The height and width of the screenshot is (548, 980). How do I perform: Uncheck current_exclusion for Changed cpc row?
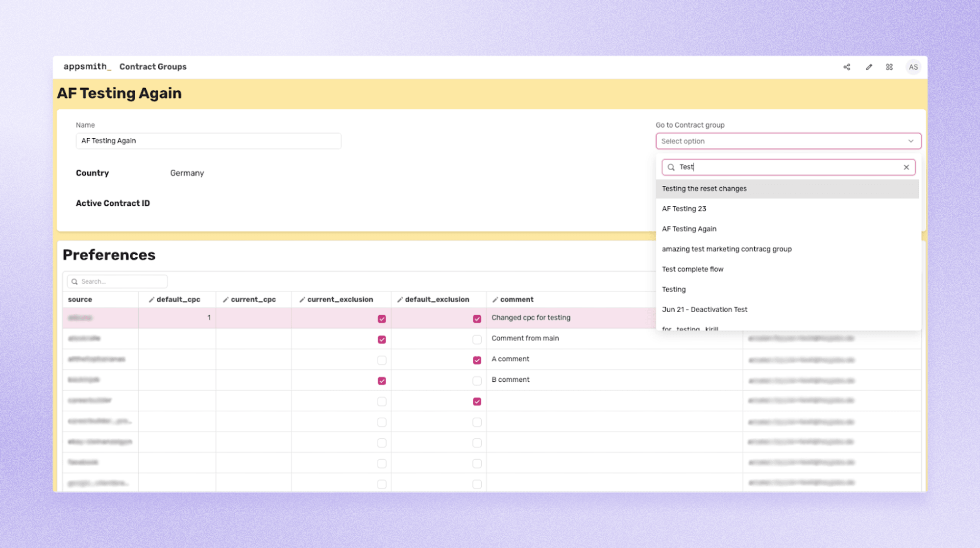381,319
